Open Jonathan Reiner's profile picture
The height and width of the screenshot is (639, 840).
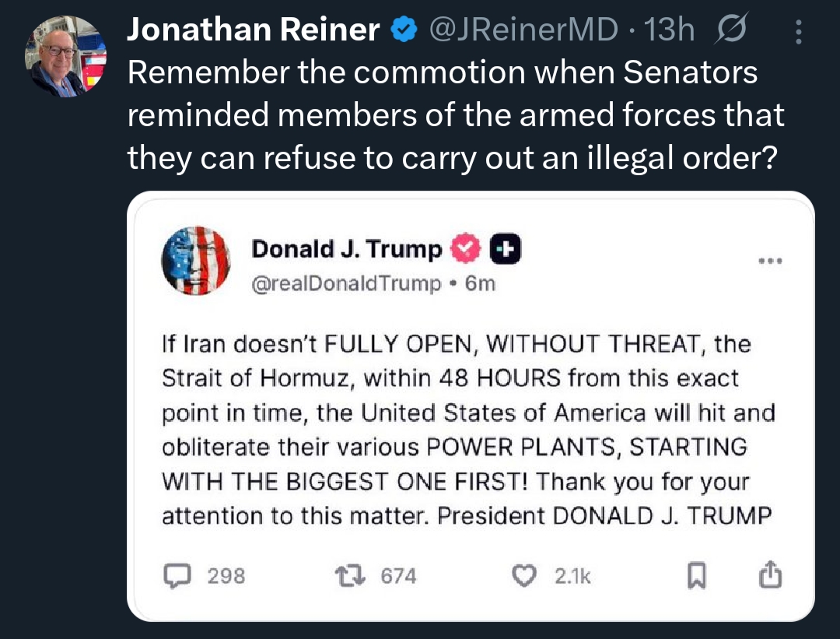click(65, 55)
